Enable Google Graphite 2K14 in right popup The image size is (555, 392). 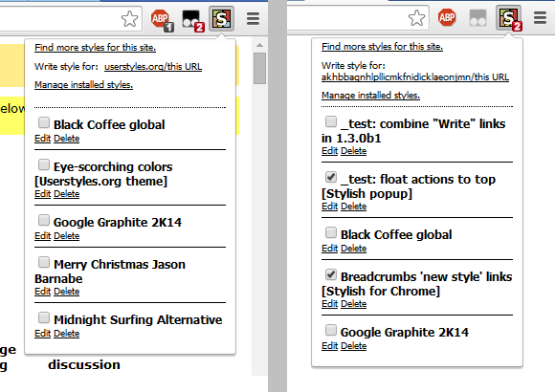pos(331,330)
